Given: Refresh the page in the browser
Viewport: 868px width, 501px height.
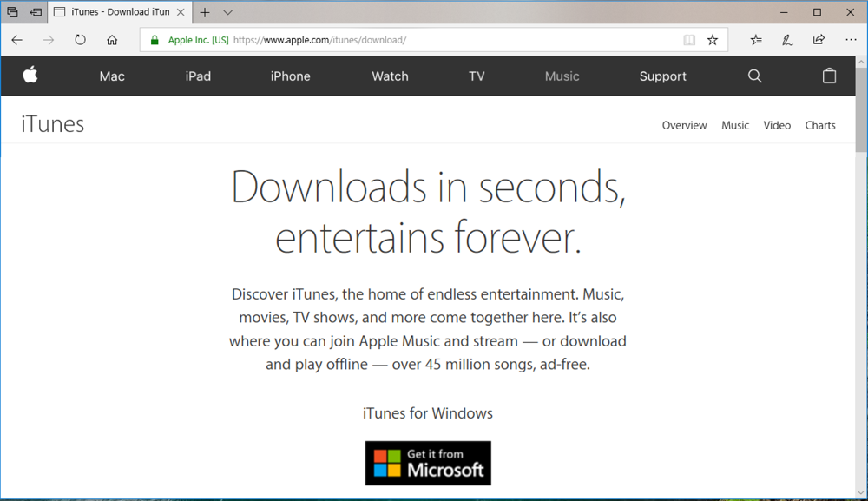Looking at the screenshot, I should [x=80, y=40].
